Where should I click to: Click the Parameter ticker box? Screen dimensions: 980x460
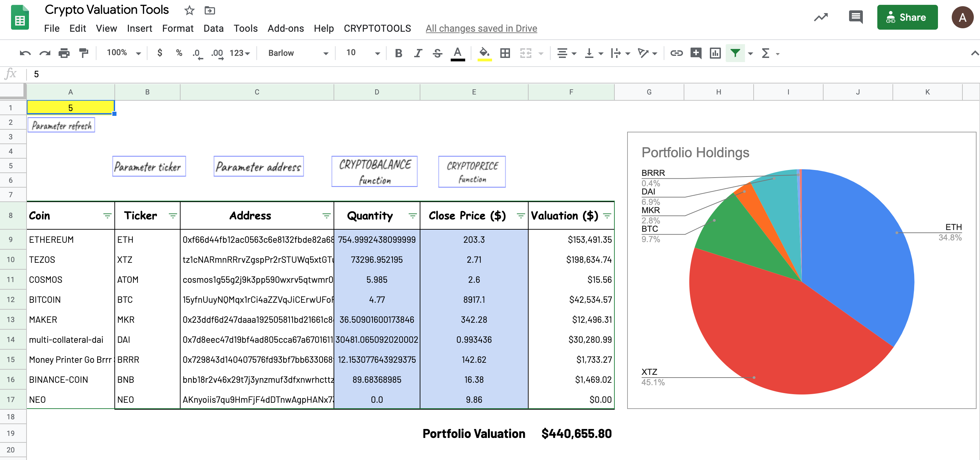[x=149, y=167]
